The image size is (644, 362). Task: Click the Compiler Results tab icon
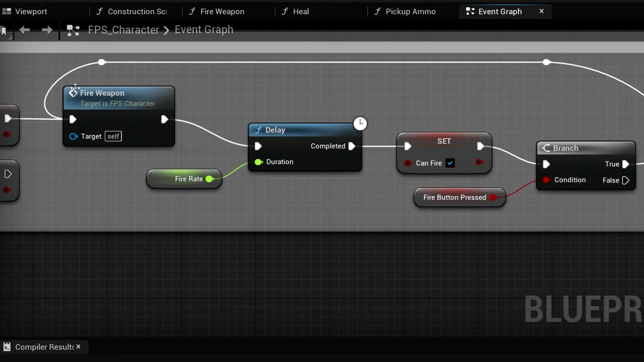7,347
